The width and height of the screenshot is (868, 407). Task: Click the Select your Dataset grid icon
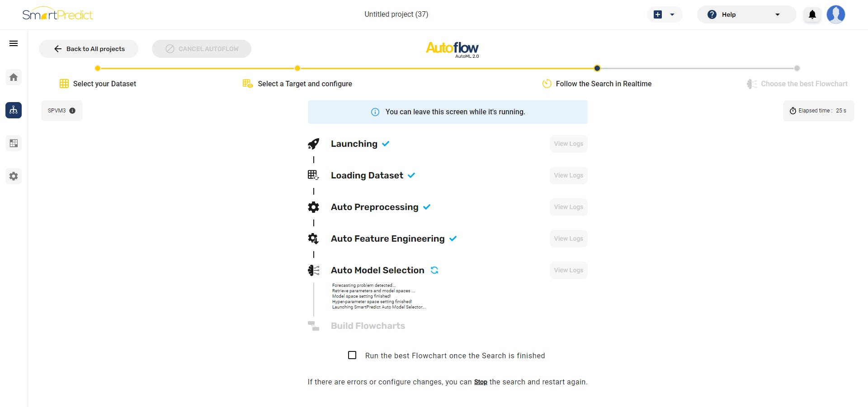pos(64,84)
